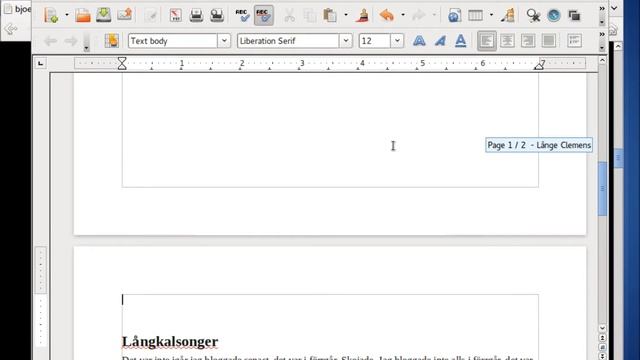Click Navigation button below scrollbar
Viewport: 640px width, 360px height.
point(602,347)
